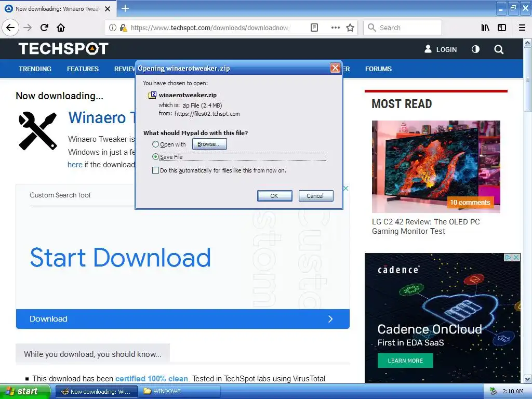Open the certified 100% clean link
Viewport: 532px width, 399px height.
click(152, 379)
